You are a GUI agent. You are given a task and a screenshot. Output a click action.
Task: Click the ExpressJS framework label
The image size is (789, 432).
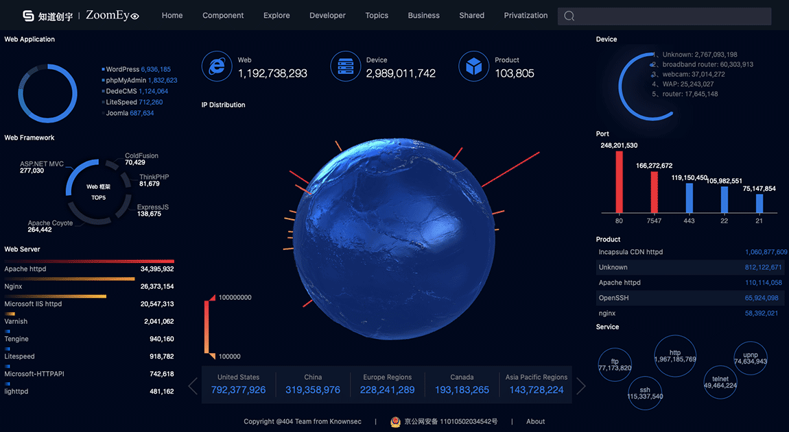pyautogui.click(x=153, y=207)
